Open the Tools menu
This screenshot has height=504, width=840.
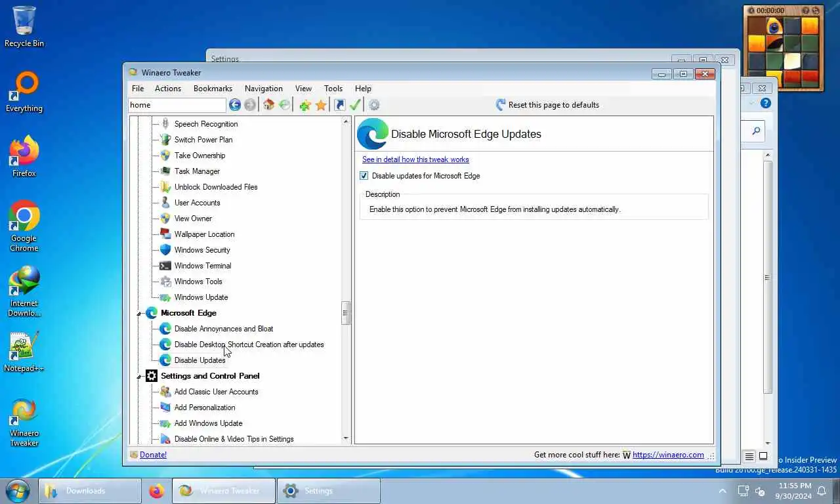pyautogui.click(x=333, y=89)
